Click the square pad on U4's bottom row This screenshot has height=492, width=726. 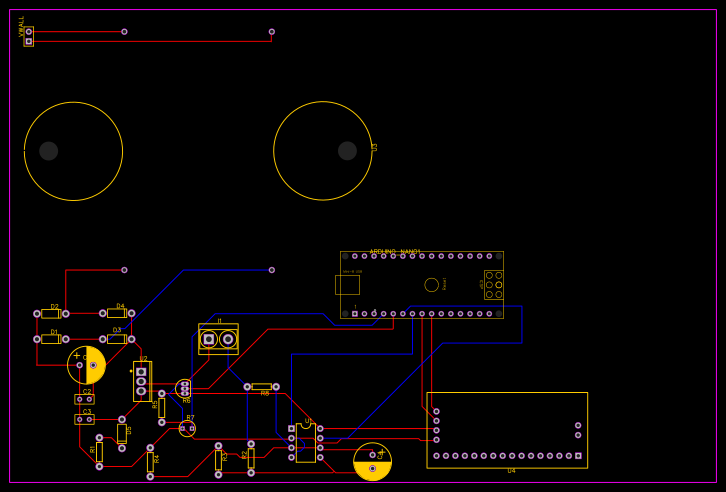coord(578,456)
